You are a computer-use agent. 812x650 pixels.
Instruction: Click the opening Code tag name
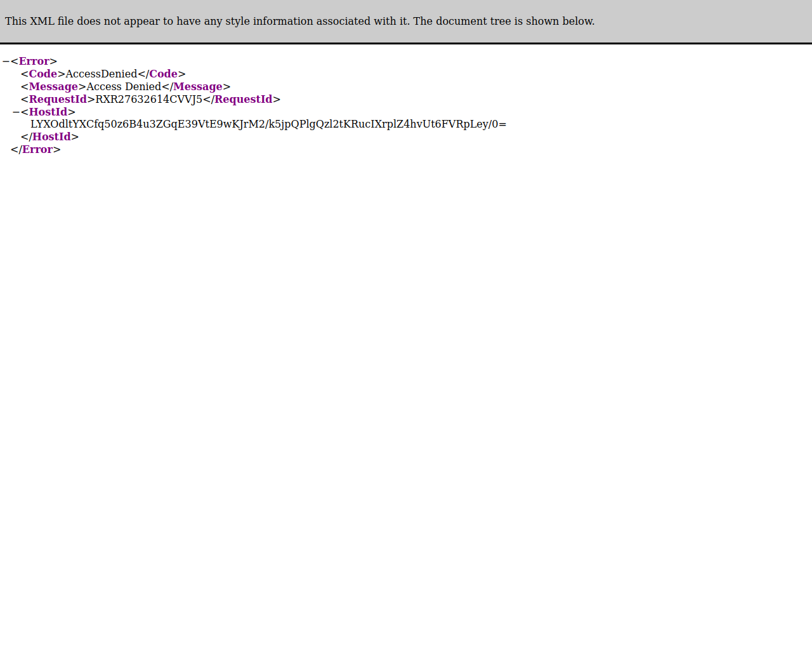[43, 74]
